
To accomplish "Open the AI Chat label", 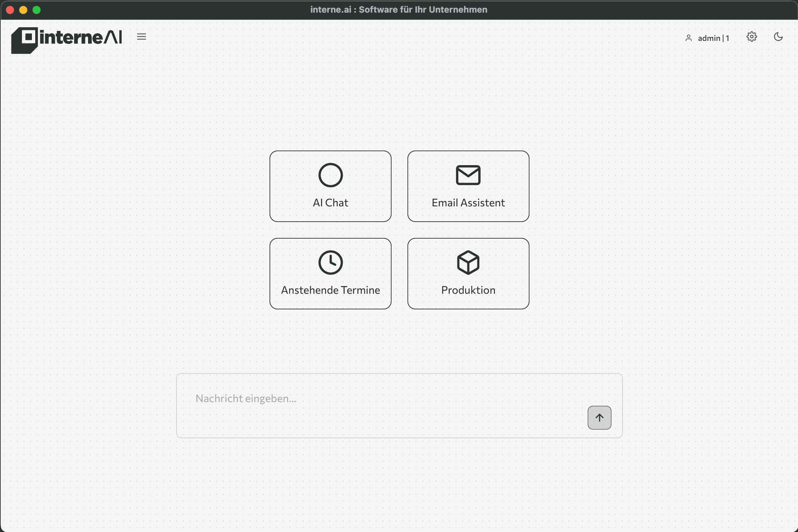I will point(330,203).
